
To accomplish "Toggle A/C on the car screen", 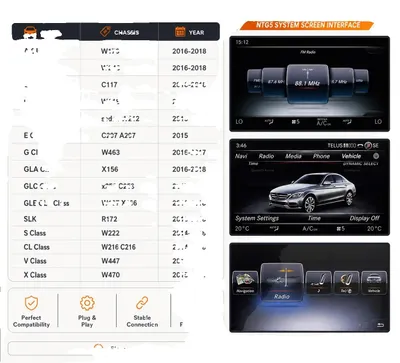I will click(310, 229).
